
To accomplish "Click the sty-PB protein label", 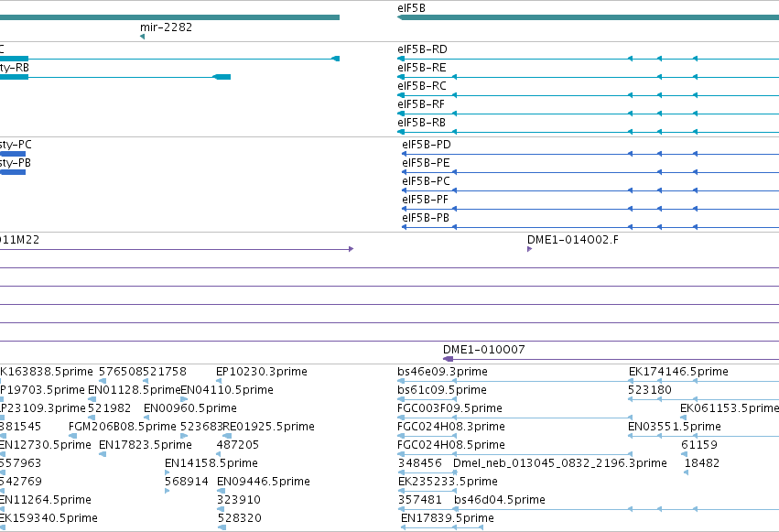I will [16, 163].
